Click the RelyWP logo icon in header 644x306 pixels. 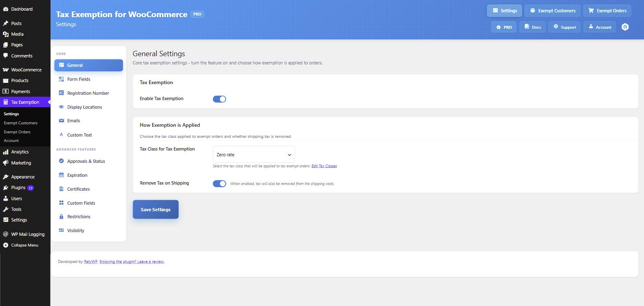[625, 27]
